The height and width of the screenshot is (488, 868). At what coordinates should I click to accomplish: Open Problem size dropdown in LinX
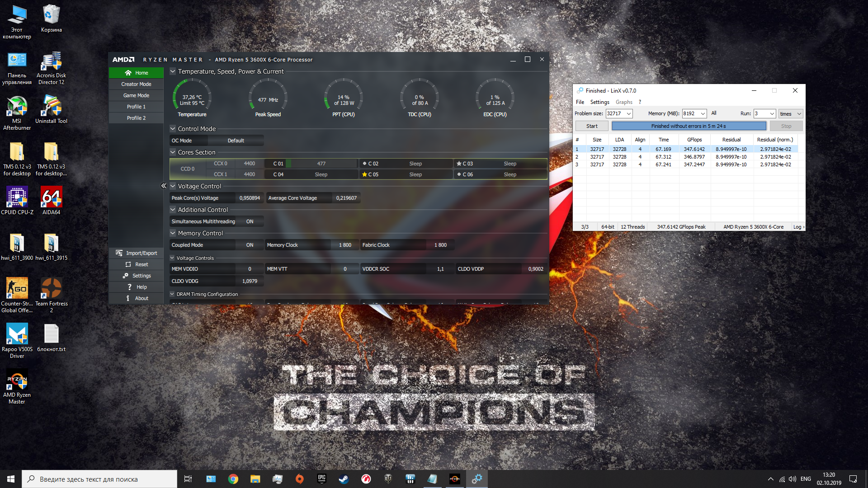point(628,114)
